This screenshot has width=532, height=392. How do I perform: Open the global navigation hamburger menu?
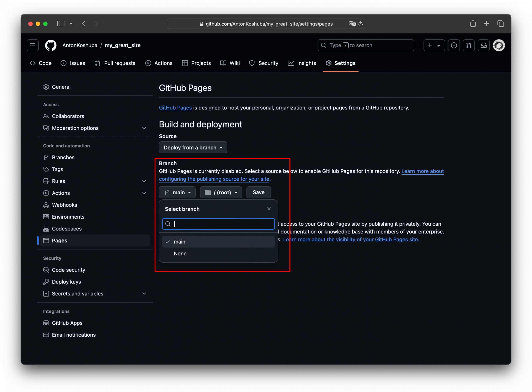pyautogui.click(x=33, y=45)
